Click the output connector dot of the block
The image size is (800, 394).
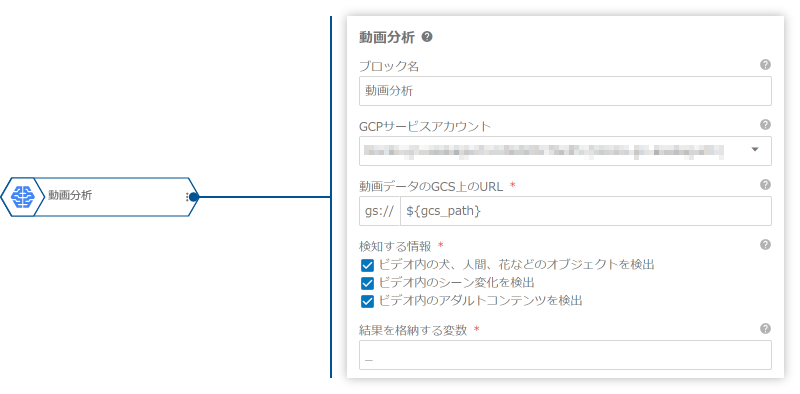(x=194, y=197)
